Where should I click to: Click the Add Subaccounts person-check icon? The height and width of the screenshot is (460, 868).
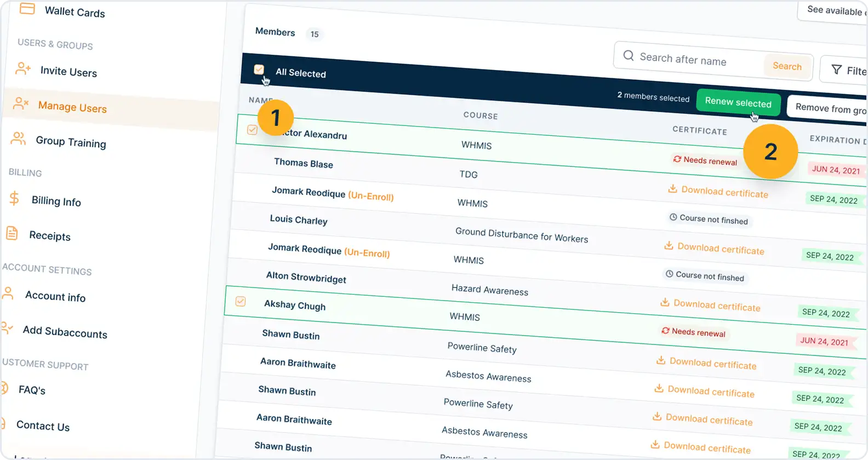[x=7, y=328]
